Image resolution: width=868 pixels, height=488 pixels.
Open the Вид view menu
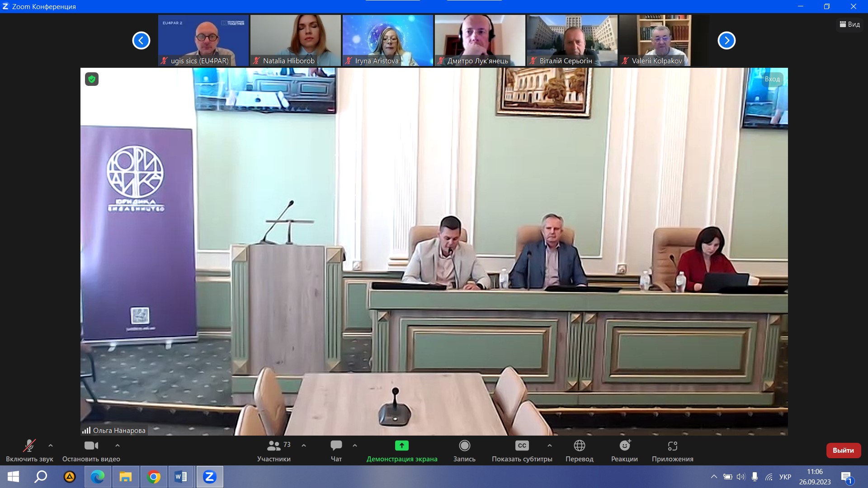pos(849,24)
